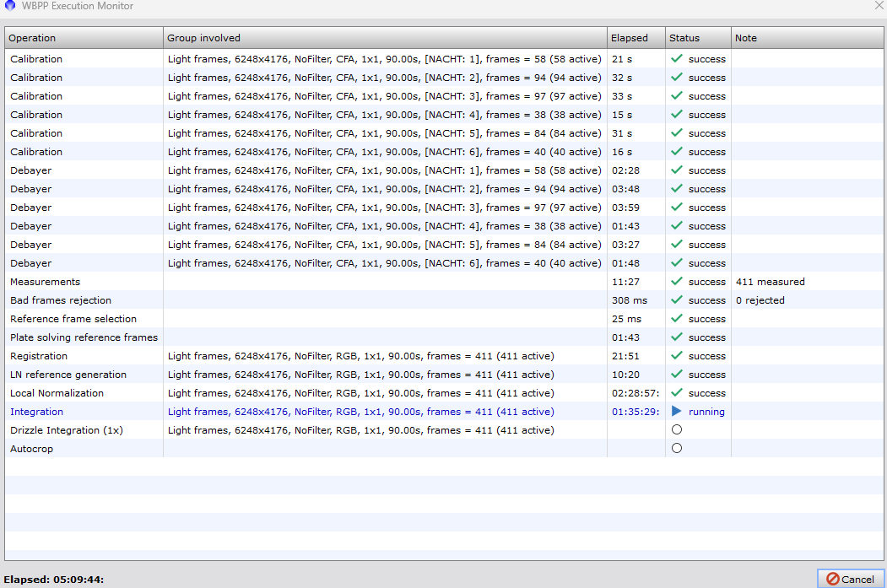Click the success checkmark for Calibration NACHT: 2

(x=677, y=77)
